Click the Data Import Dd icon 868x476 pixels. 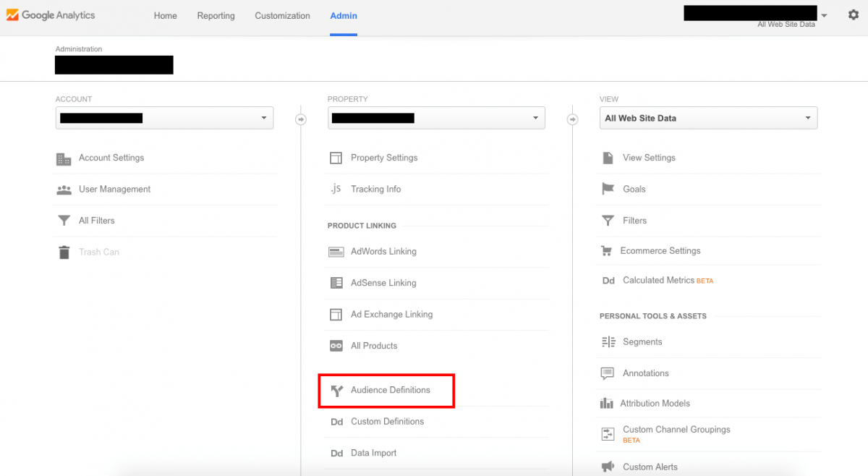(x=336, y=454)
